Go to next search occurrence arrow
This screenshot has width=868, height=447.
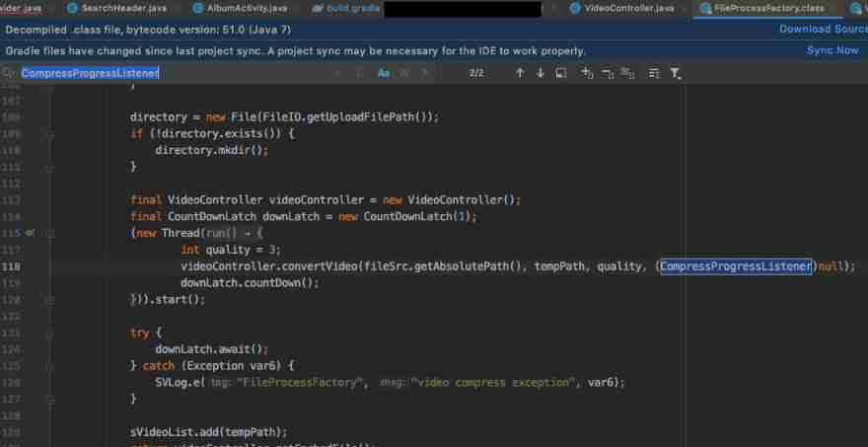(x=540, y=73)
